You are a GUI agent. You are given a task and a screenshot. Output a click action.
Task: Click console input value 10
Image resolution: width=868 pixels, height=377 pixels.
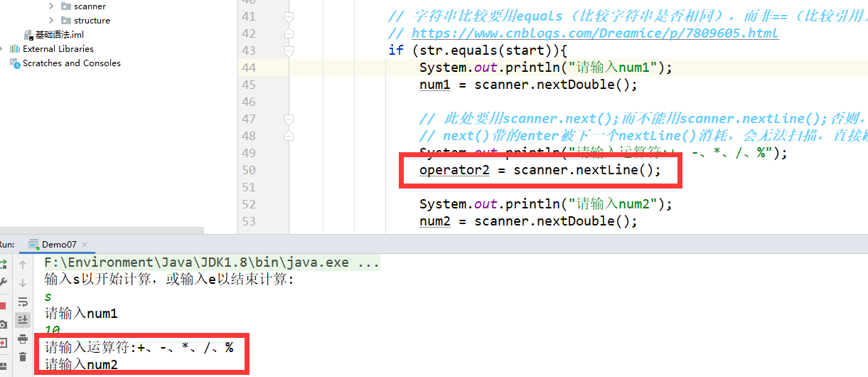[52, 331]
